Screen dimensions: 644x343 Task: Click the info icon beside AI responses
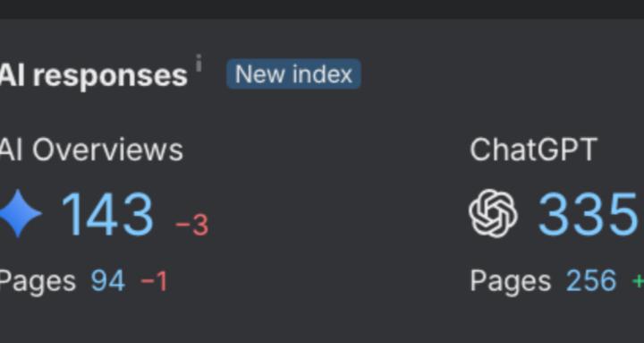click(x=199, y=63)
